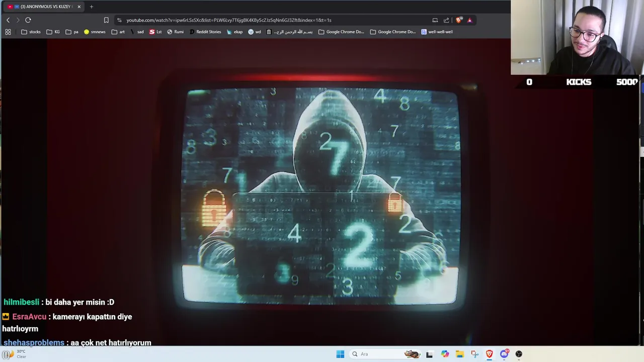Open the stocks bookmark folder
This screenshot has width=644, height=362.
(31, 32)
